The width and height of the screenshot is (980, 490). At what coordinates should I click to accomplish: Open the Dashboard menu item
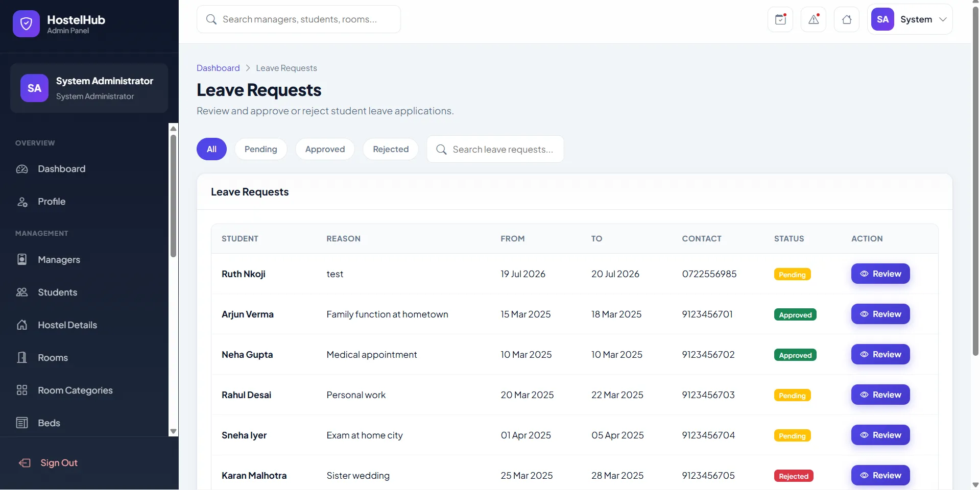(x=84, y=169)
